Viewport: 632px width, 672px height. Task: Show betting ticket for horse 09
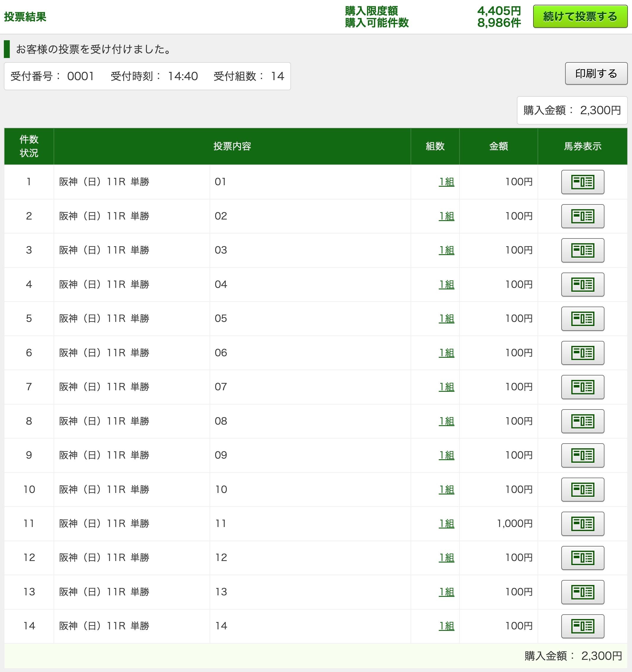pyautogui.click(x=582, y=455)
